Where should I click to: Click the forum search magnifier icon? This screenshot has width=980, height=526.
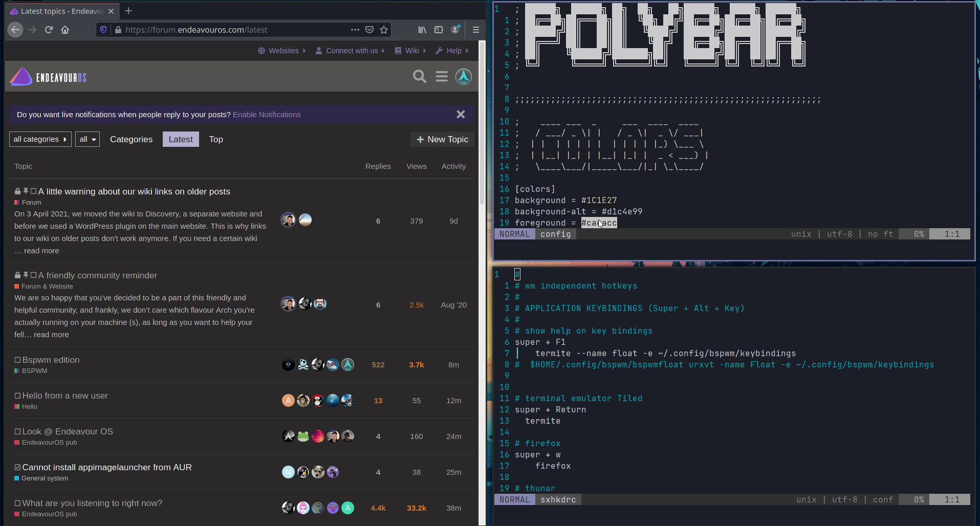coord(419,77)
